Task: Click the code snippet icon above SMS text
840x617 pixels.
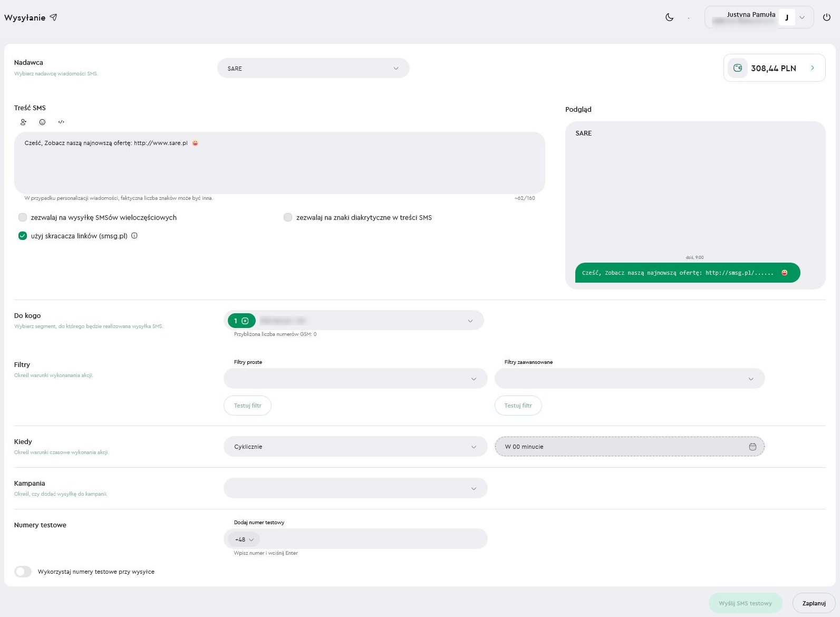Action: pos(61,122)
